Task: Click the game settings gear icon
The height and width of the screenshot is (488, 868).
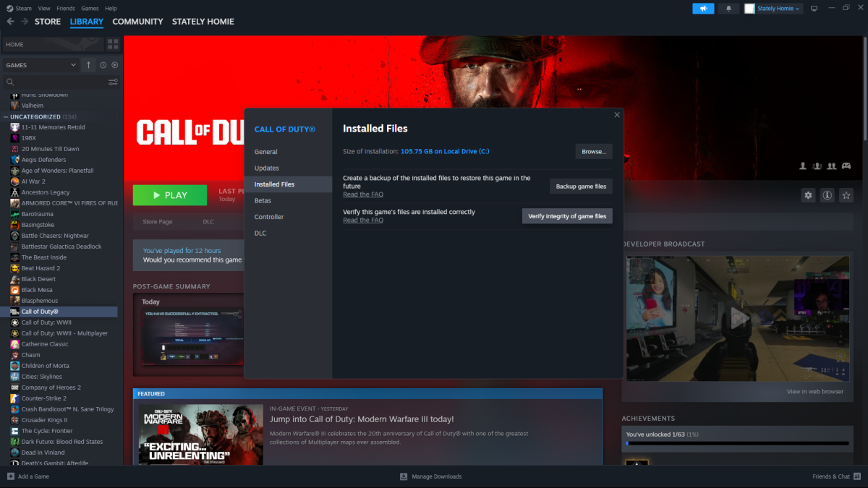Action: (808, 195)
